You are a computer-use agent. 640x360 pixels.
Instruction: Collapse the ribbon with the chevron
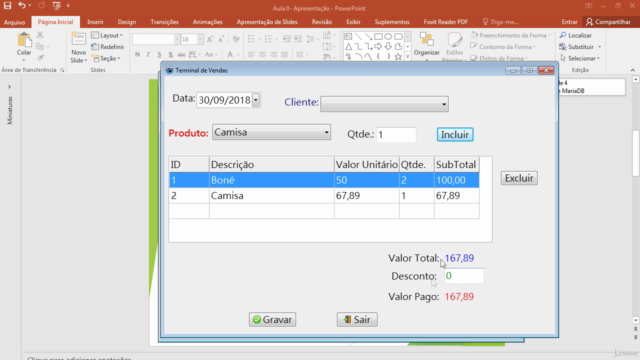pyautogui.click(x=633, y=70)
